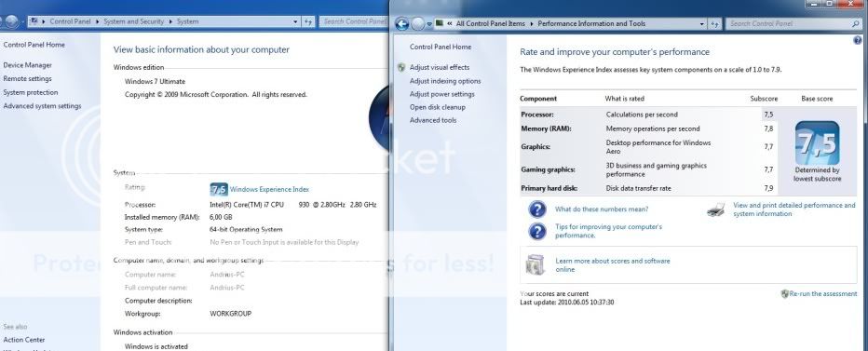Open help question mark icon
This screenshot has height=351, width=868.
(x=858, y=40)
